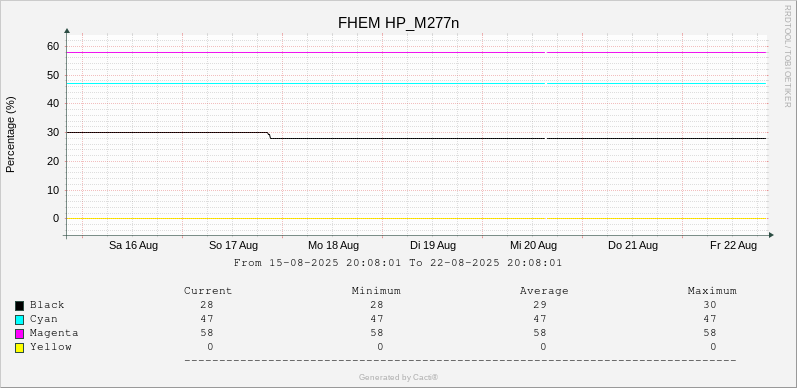Click the Cyan legend color swatch
The width and height of the screenshot is (797, 388).
tap(19, 320)
